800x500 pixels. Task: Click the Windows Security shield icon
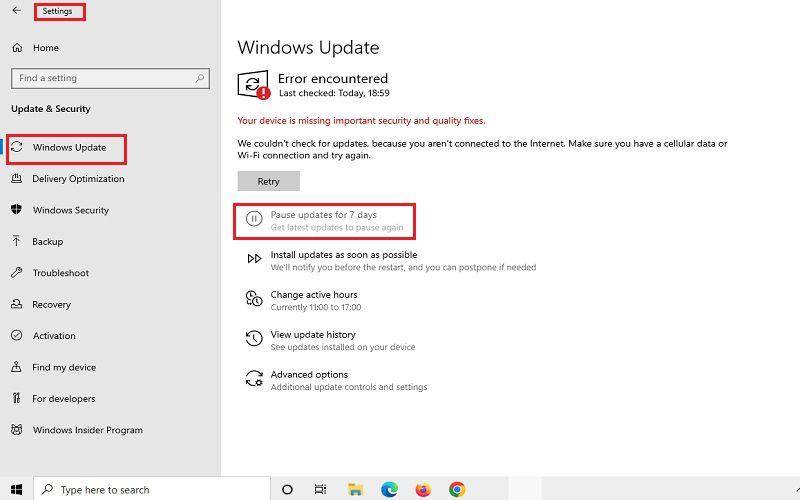coord(17,210)
